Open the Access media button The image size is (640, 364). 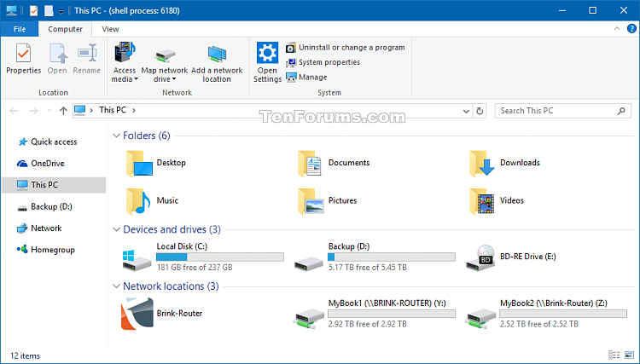click(125, 61)
